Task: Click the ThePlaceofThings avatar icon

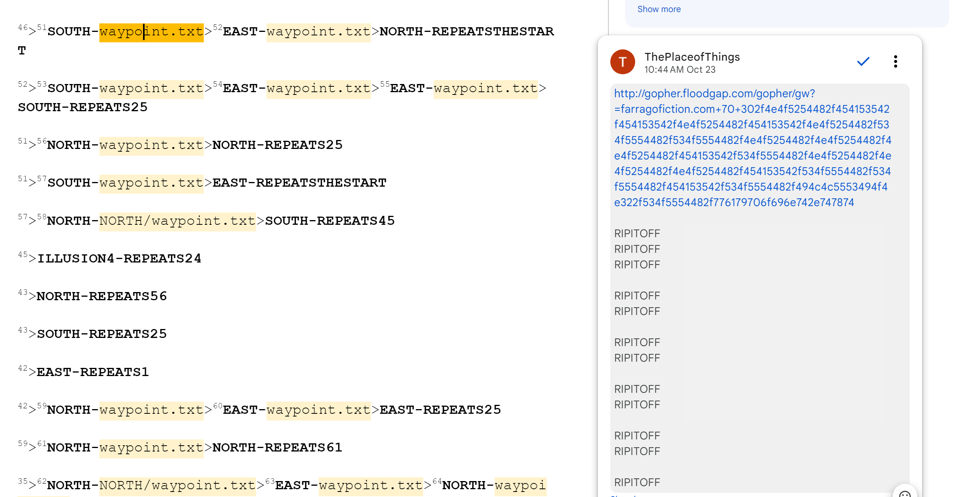Action: pos(622,62)
